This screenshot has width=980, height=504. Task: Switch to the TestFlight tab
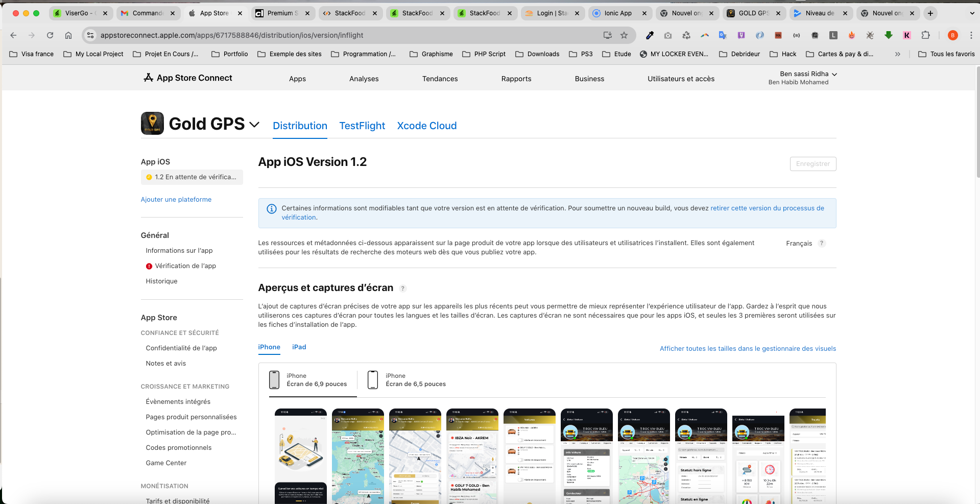[x=362, y=126]
